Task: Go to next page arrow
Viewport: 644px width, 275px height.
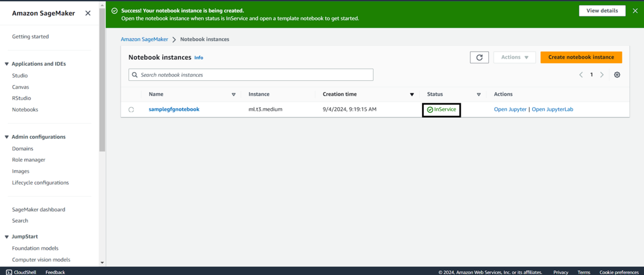Action: [602, 75]
